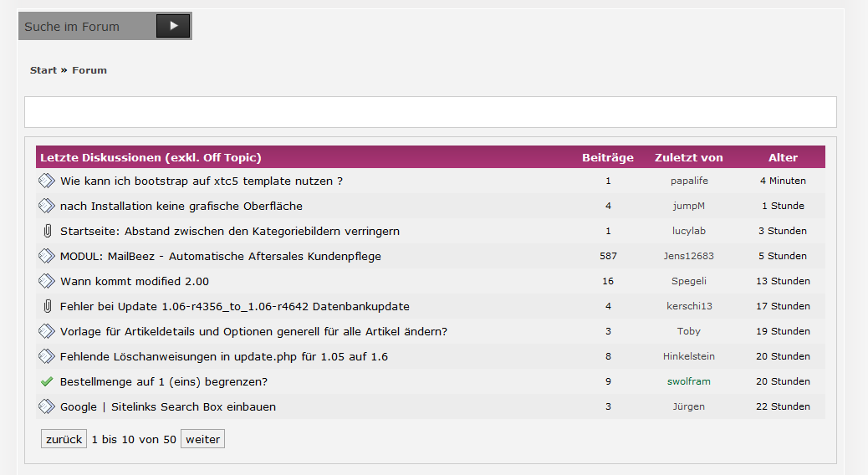Viewport: 868px width, 475px height.
Task: Click topic icon beside Google Sitelinks thread
Action: coord(47,406)
